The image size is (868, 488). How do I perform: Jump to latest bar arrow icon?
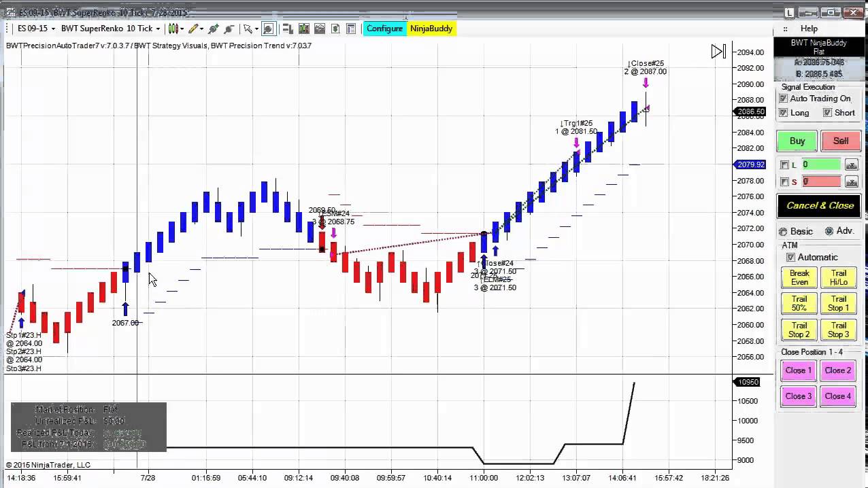click(x=718, y=52)
